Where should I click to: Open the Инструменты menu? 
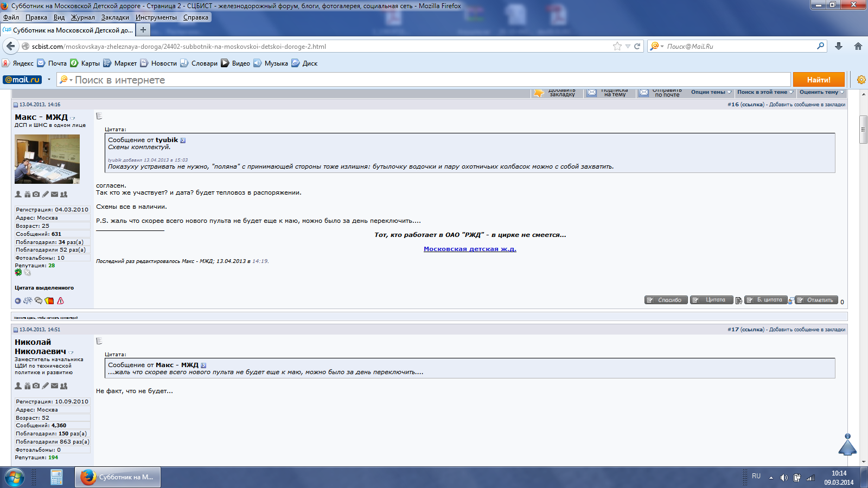[156, 17]
